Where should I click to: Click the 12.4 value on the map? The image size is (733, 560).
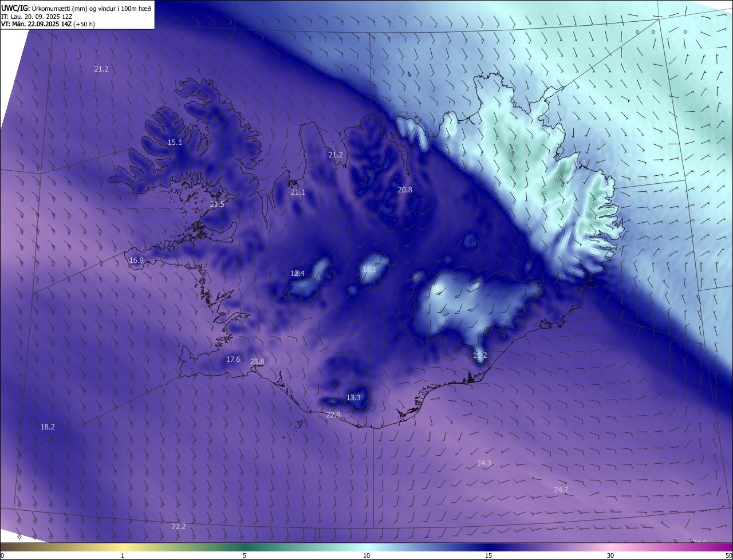tap(297, 273)
